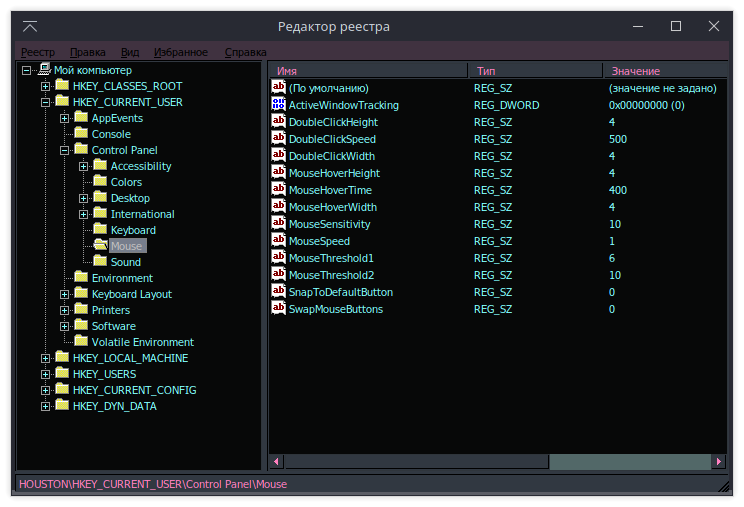The image size is (744, 507).
Task: Expand the HKEY_USERS node
Action: (46, 374)
